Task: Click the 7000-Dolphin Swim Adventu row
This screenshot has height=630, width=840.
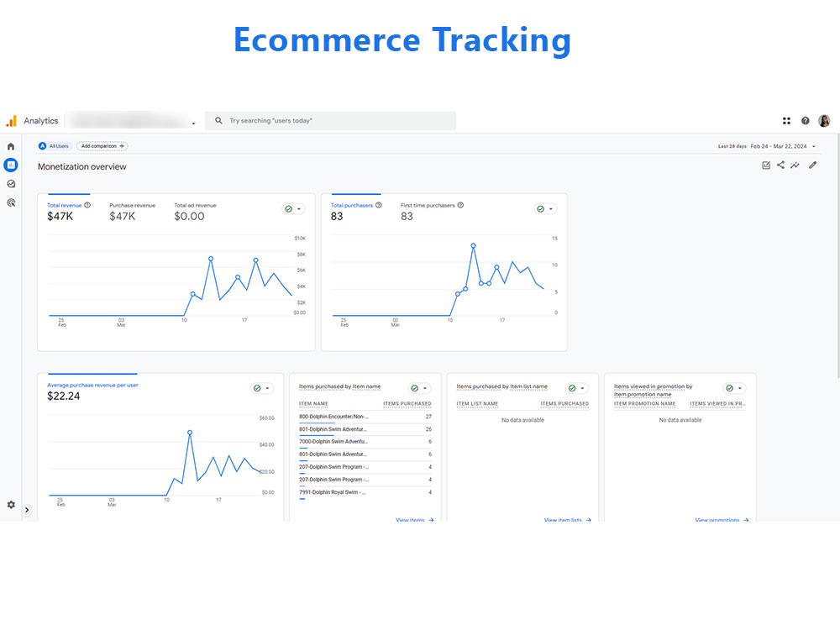Action: (365, 442)
